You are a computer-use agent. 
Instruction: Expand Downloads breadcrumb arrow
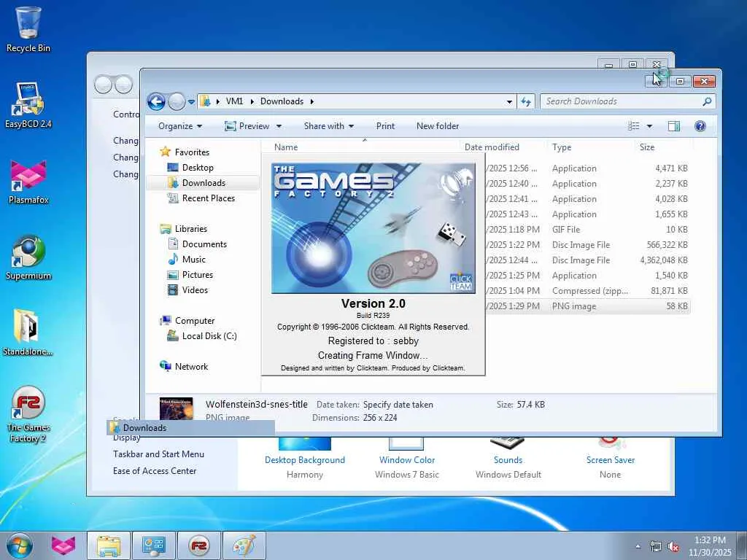point(312,101)
